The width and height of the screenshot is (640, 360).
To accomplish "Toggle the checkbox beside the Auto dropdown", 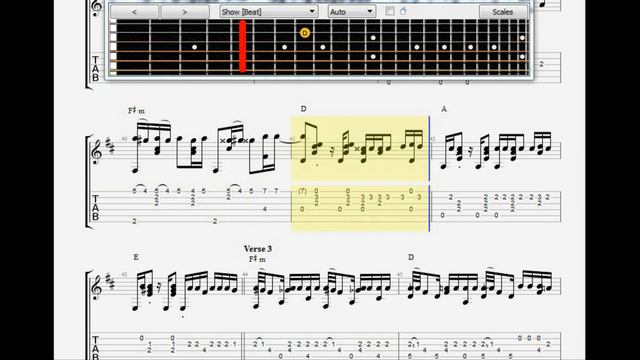I will tap(390, 11).
